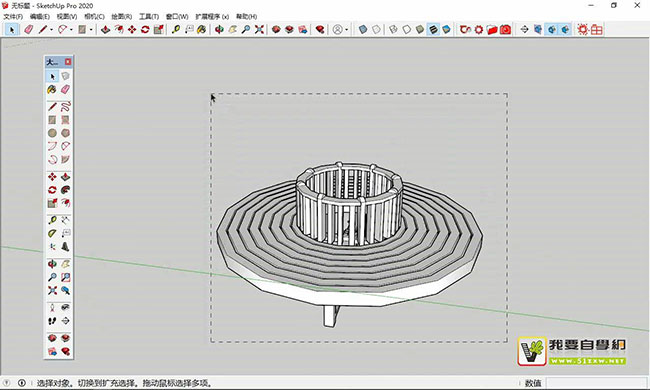
Task: Click the measurements value input box
Action: click(596, 383)
